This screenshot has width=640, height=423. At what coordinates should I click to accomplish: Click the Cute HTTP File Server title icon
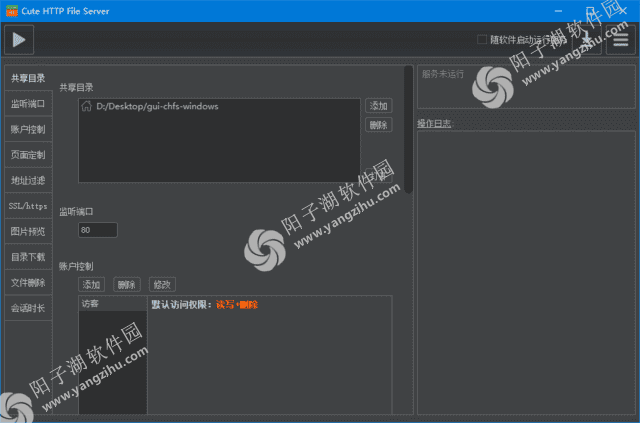click(x=12, y=11)
